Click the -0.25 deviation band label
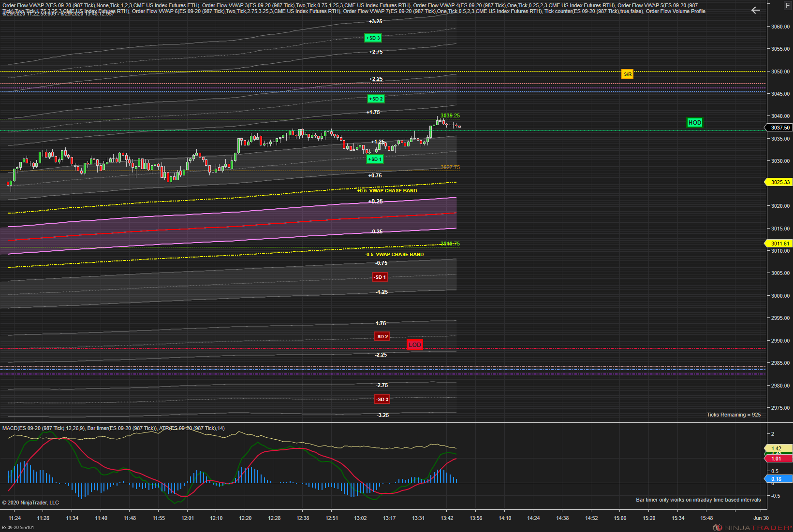The height and width of the screenshot is (532, 793). [377, 231]
